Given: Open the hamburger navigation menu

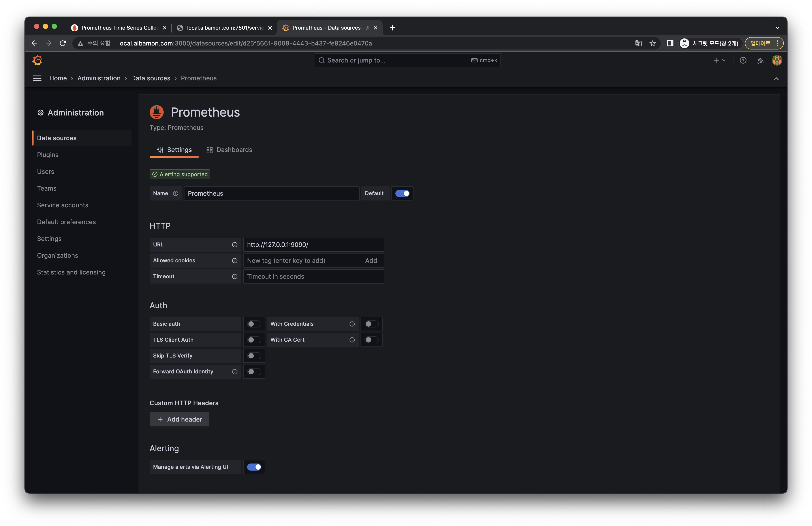Looking at the screenshot, I should coord(37,78).
